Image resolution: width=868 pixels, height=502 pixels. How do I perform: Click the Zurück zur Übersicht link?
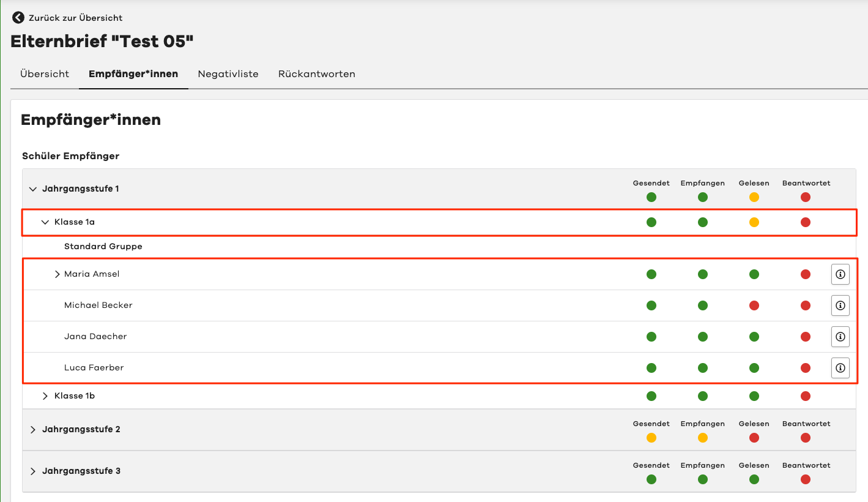pyautogui.click(x=75, y=18)
